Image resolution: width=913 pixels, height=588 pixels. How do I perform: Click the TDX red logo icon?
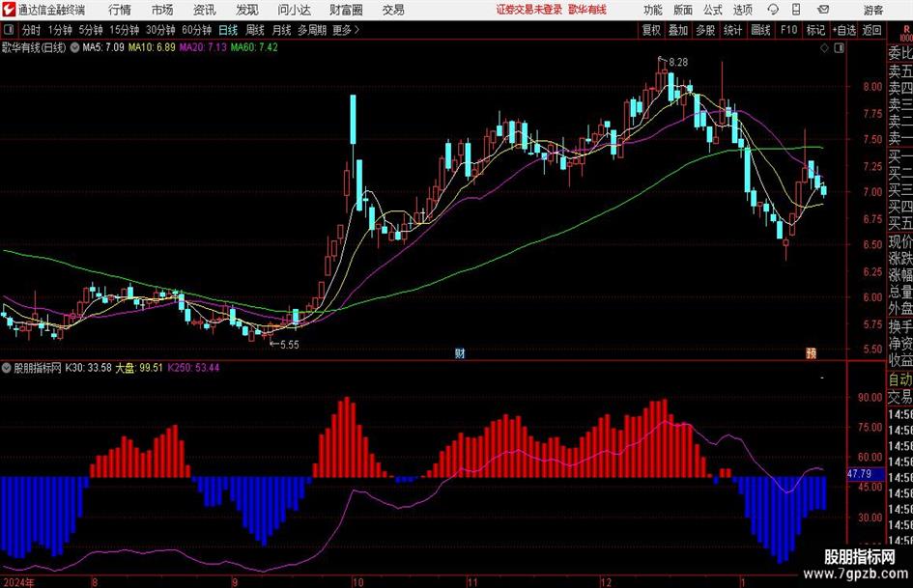[9, 10]
